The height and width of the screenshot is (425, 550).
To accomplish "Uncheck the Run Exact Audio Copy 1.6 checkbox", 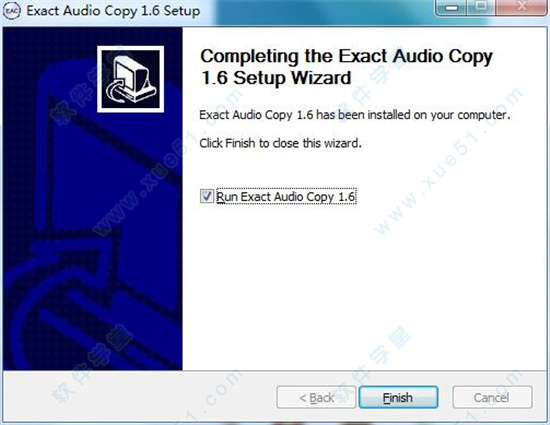I will (x=207, y=196).
